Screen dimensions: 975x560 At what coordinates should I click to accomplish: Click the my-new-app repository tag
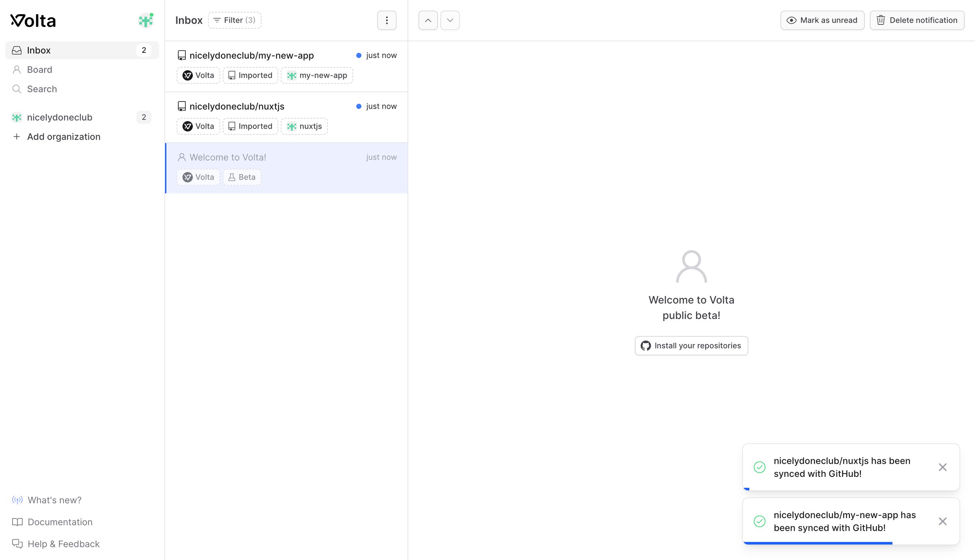(x=317, y=76)
